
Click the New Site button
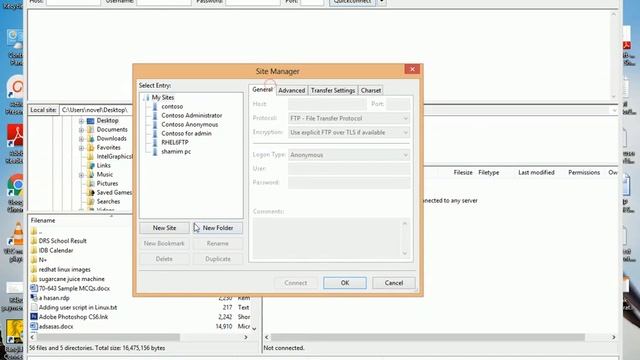[164, 228]
